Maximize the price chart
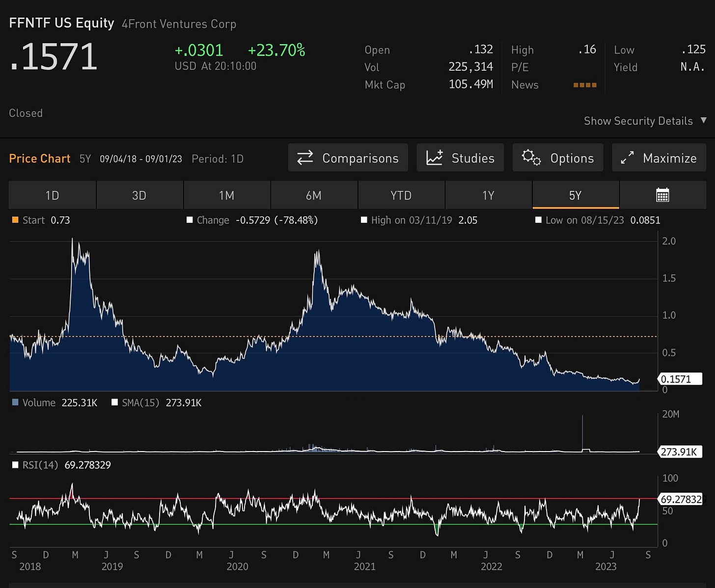Screen dimensions: 715x588 point(659,158)
